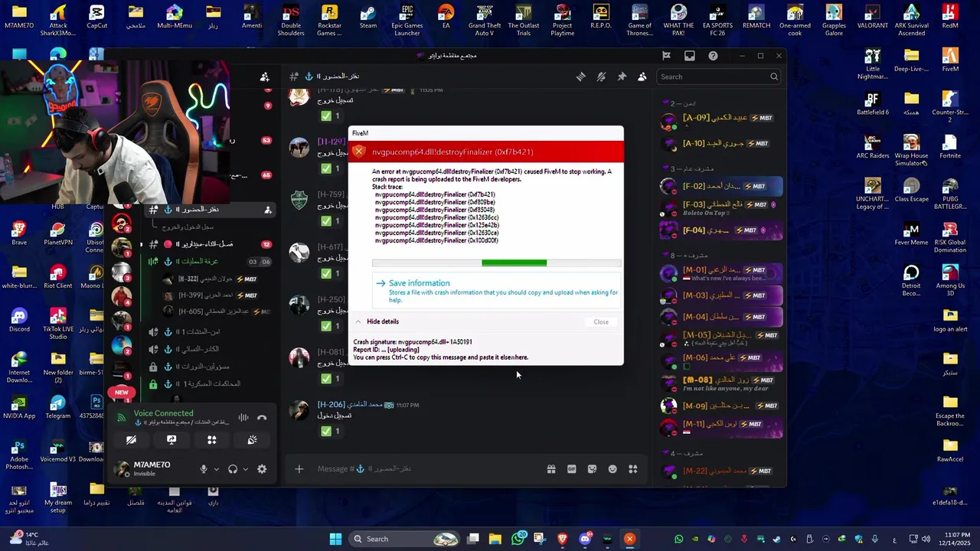The height and width of the screenshot is (551, 980).
Task: Open Brave browser from taskbar
Action: [563, 539]
